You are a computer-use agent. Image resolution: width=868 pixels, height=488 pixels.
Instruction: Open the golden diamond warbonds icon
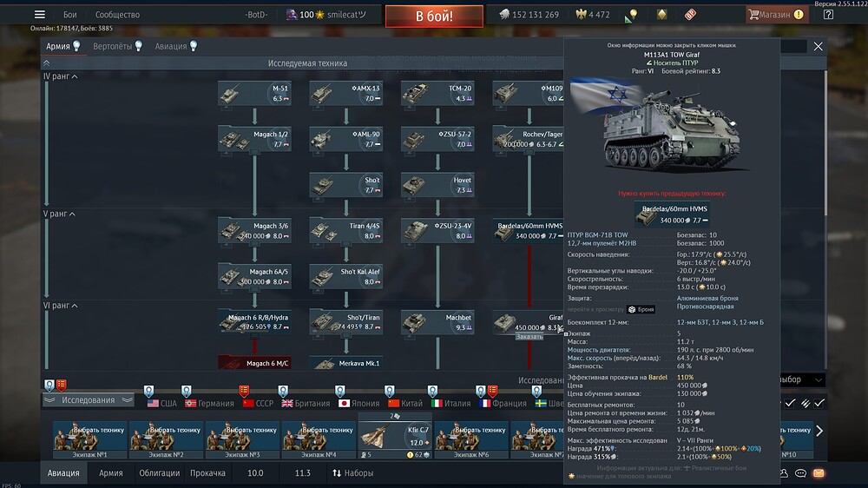tap(661, 15)
